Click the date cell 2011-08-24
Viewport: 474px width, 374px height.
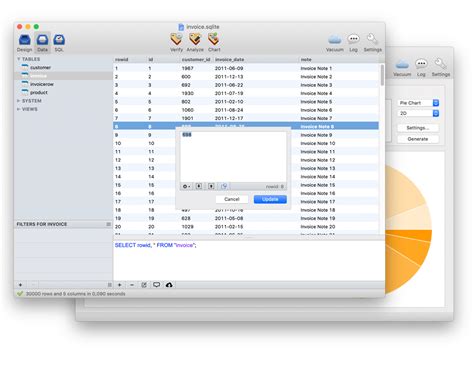tap(229, 110)
